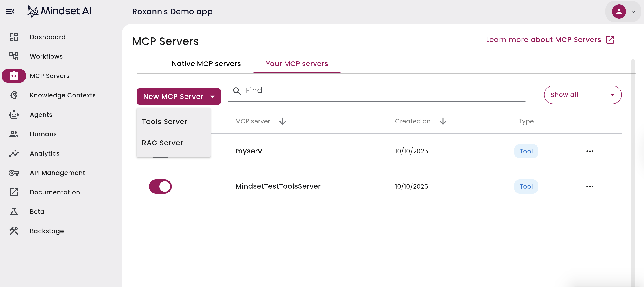Viewport: 644px width, 287px height.
Task: Open the Beta flask icon
Action: click(14, 212)
